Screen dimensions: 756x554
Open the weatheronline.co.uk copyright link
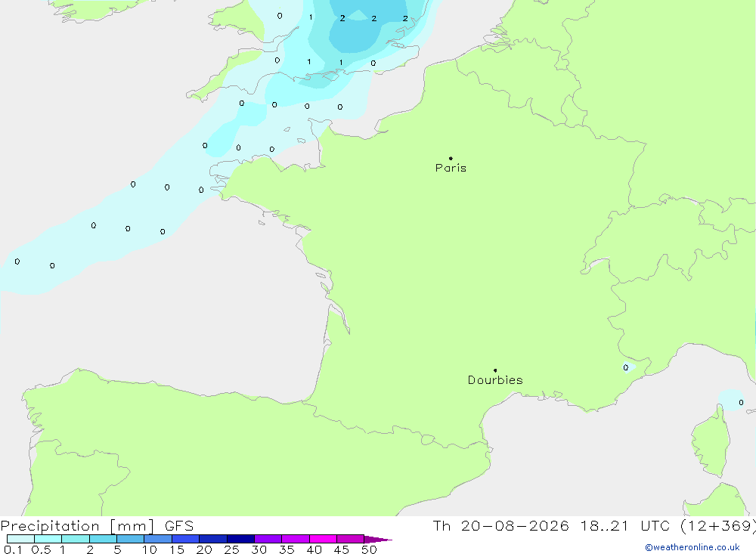pos(692,547)
